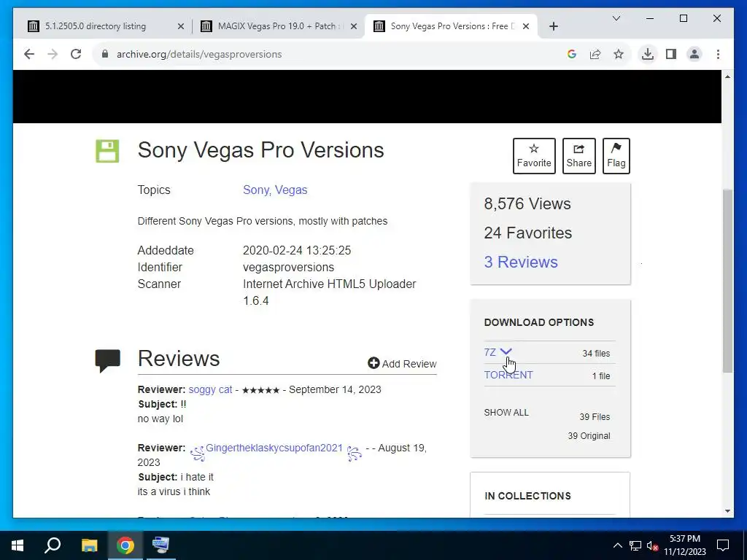This screenshot has height=560, width=747.
Task: Click the Add Review link
Action: click(402, 363)
